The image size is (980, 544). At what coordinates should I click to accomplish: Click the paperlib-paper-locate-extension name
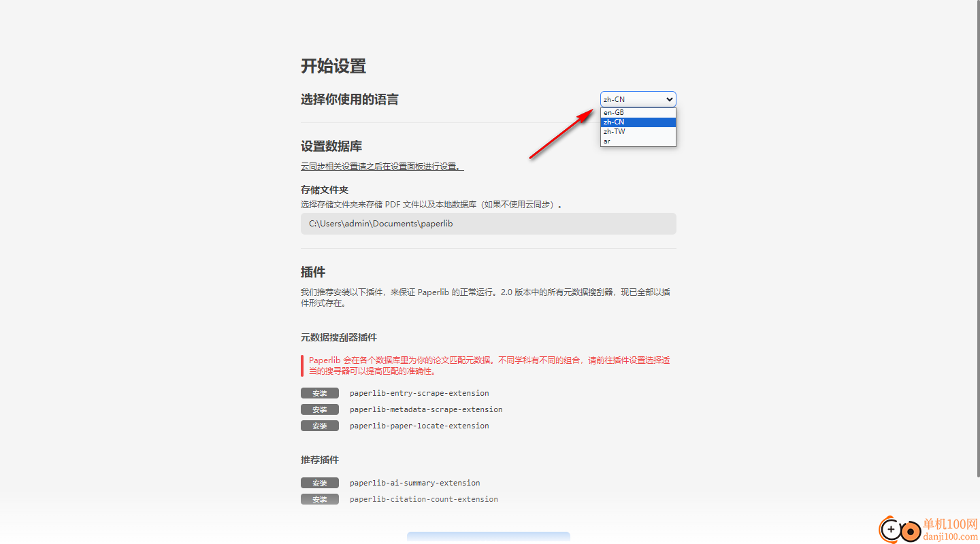pyautogui.click(x=419, y=426)
